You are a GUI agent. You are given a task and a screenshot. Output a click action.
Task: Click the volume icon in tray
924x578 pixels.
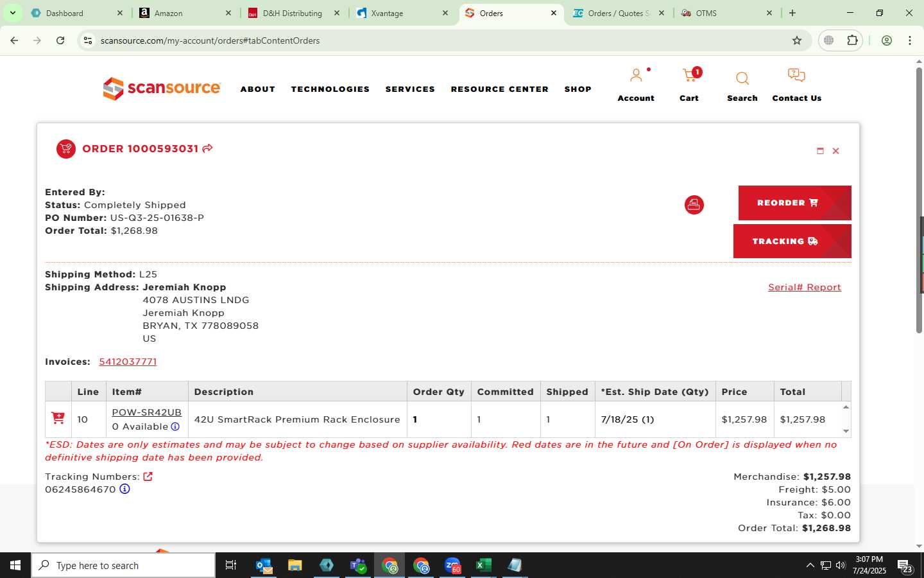pos(841,565)
